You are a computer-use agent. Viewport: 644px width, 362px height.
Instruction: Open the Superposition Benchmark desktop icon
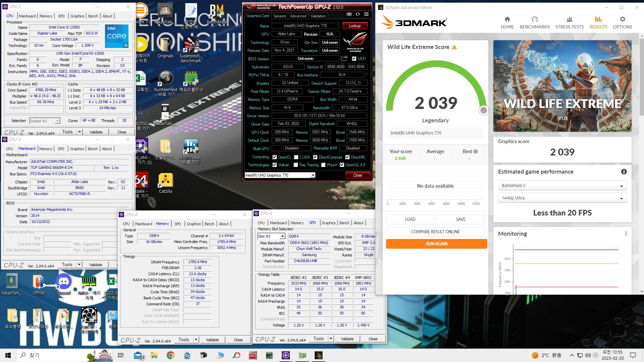point(191,50)
